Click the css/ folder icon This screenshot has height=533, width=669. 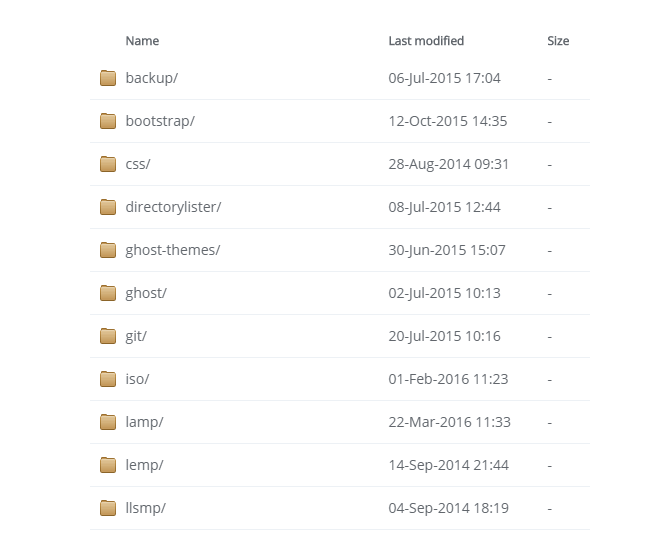point(108,164)
